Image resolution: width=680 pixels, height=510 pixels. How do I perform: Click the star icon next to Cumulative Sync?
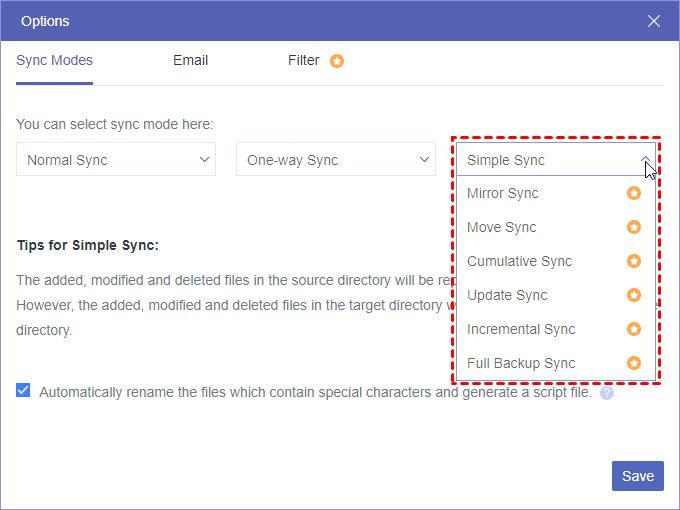(634, 261)
